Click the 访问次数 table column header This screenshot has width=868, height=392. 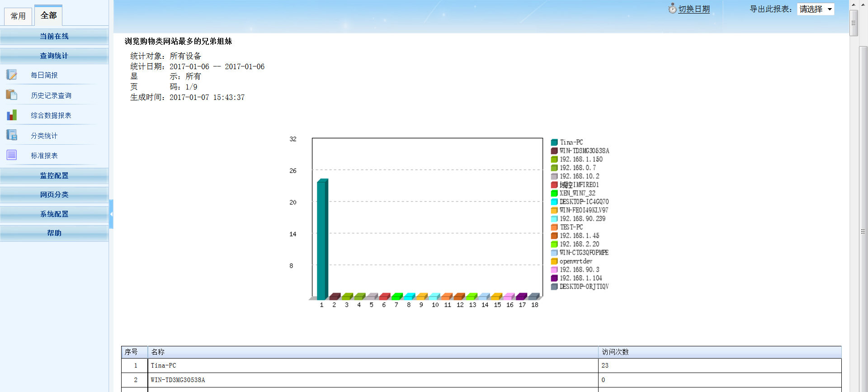point(615,352)
